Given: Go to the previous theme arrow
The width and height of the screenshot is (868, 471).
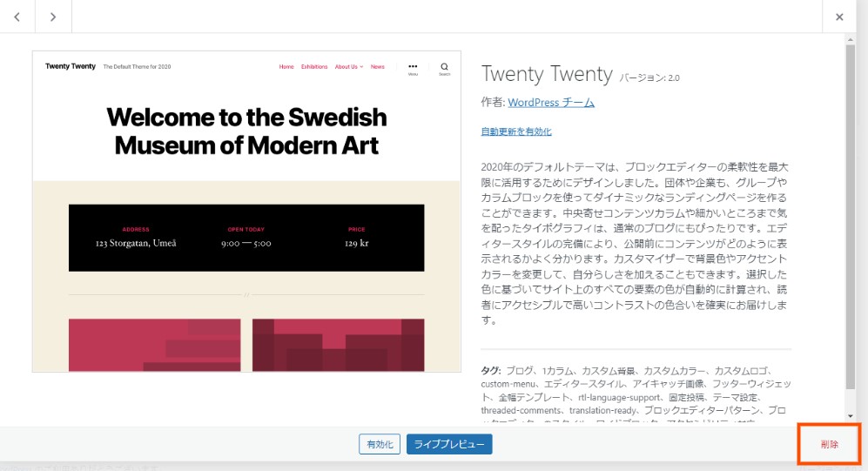Looking at the screenshot, I should point(18,17).
